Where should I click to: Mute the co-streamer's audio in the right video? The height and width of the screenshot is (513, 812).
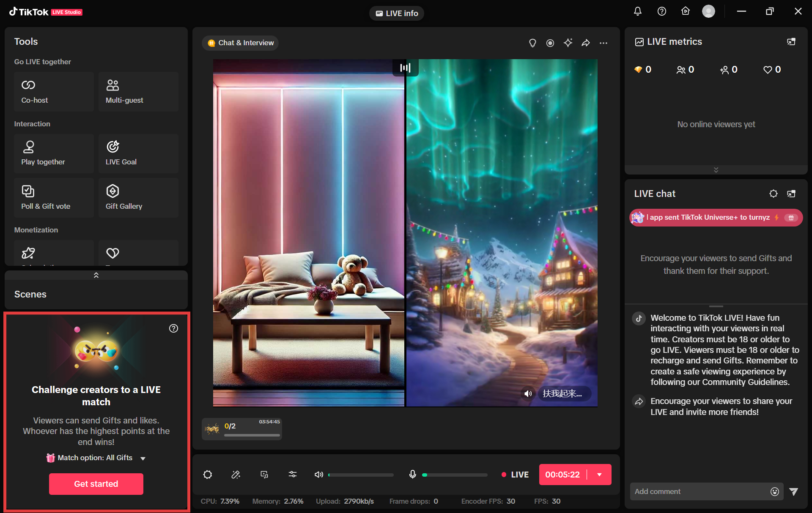click(527, 393)
